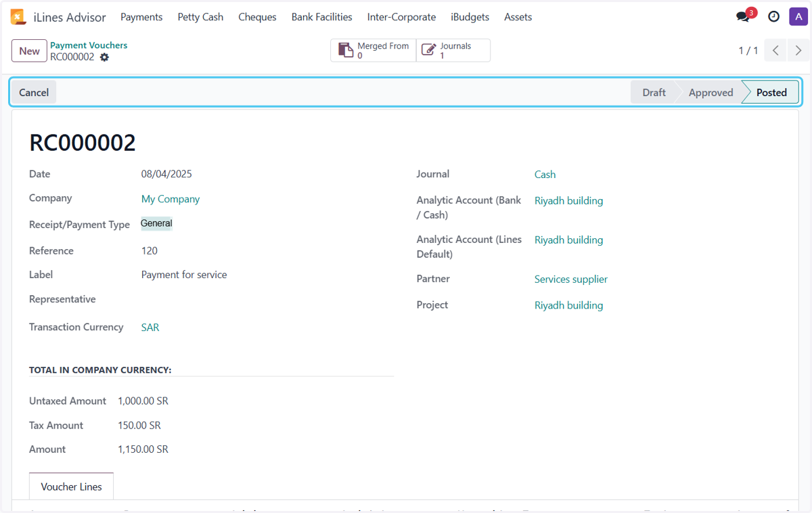
Task: Open the My Company link
Action: click(x=171, y=199)
